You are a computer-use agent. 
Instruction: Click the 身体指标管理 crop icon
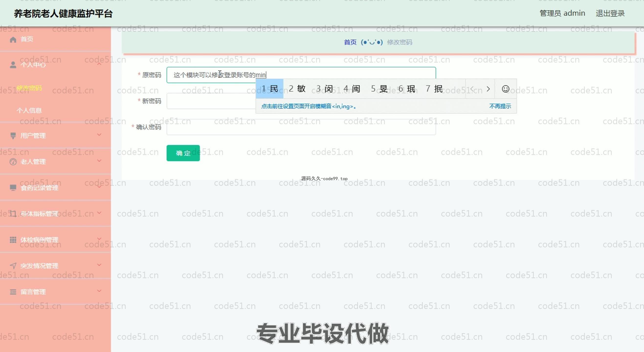click(x=13, y=214)
